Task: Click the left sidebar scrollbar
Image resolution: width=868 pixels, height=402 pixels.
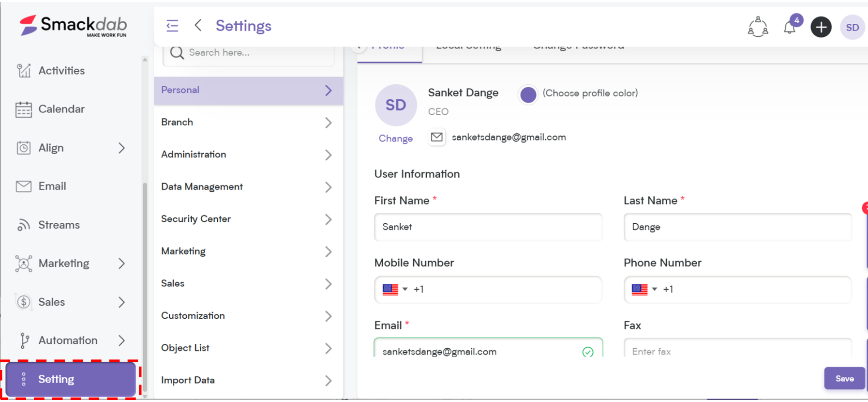Action: click(x=145, y=288)
